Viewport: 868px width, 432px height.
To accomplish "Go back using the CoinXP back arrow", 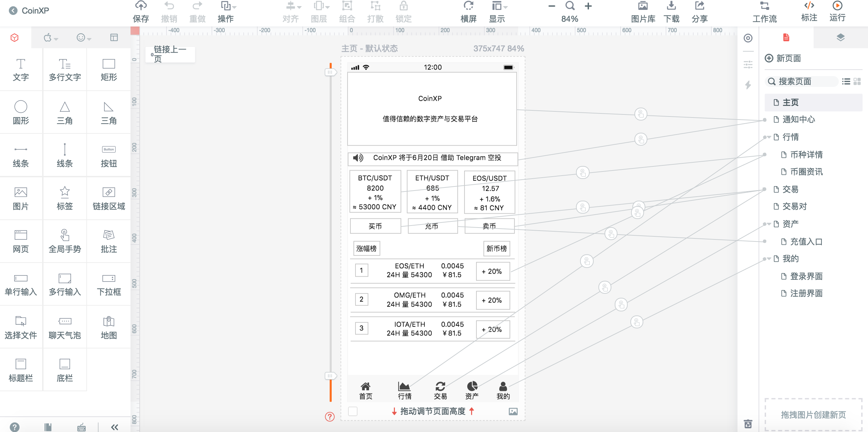I will 13,11.
